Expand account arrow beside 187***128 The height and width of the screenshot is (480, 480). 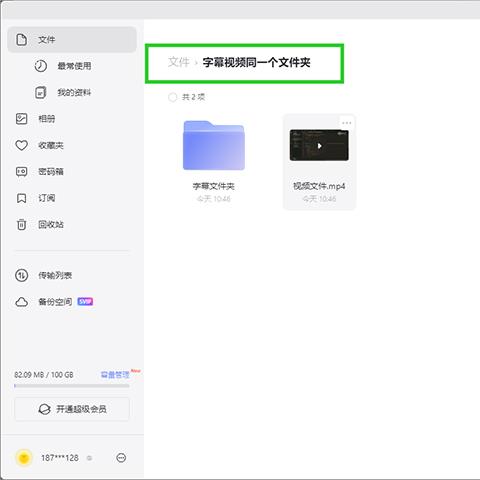[x=89, y=458]
